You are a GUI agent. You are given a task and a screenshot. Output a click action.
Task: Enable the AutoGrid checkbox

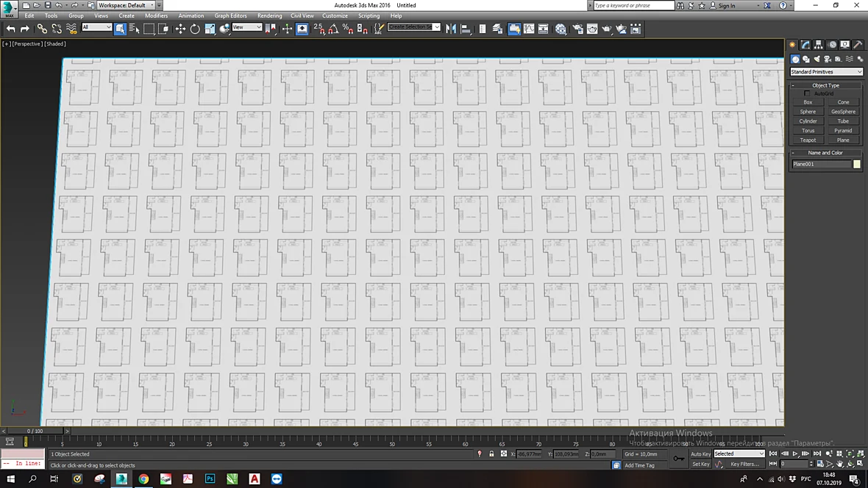[806, 93]
